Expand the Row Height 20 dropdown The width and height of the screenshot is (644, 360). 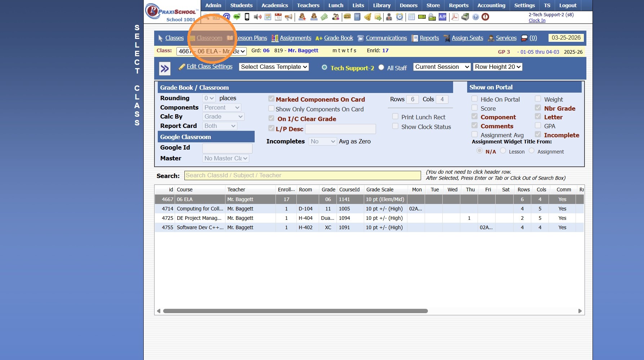coord(498,67)
